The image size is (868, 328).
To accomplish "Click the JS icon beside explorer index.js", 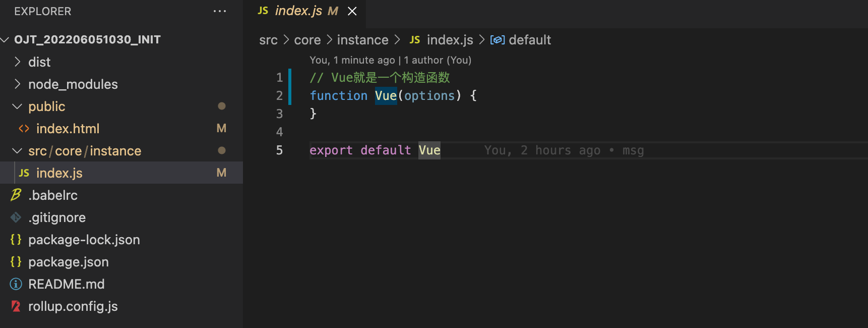I will pyautogui.click(x=24, y=173).
